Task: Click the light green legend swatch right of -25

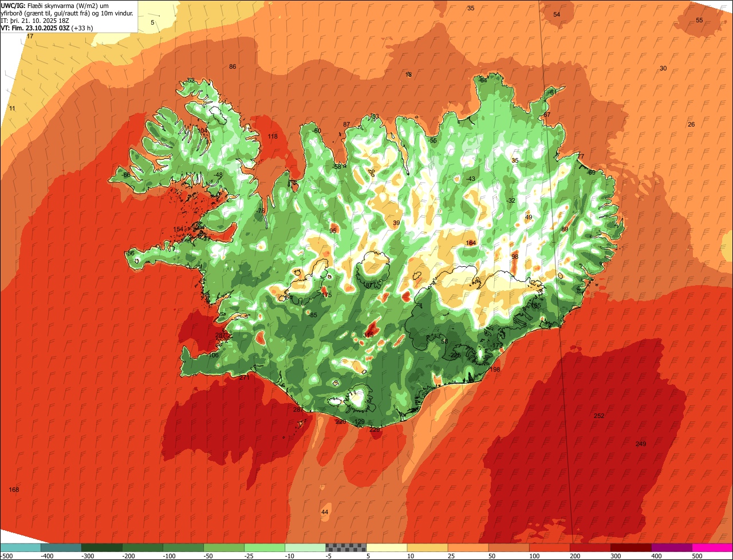Action: coord(265,547)
